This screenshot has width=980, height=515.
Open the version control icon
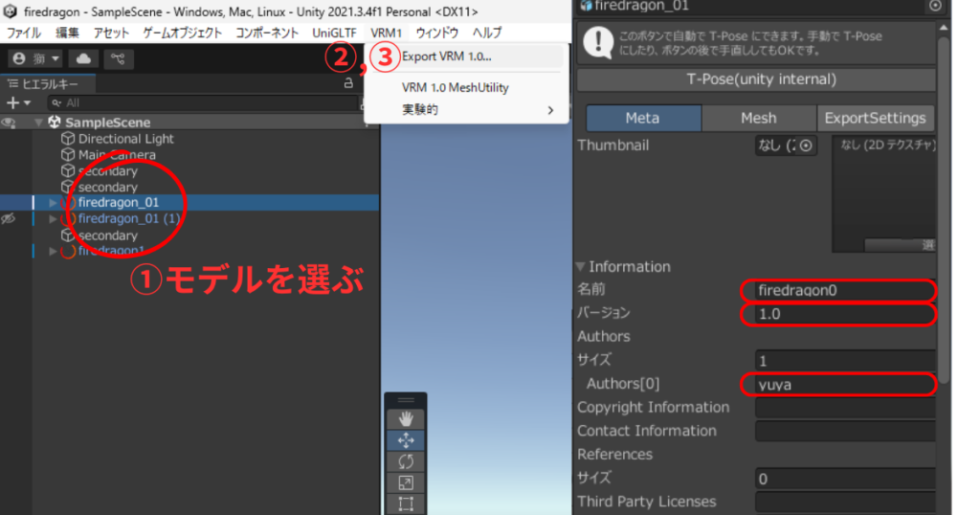coord(118,58)
